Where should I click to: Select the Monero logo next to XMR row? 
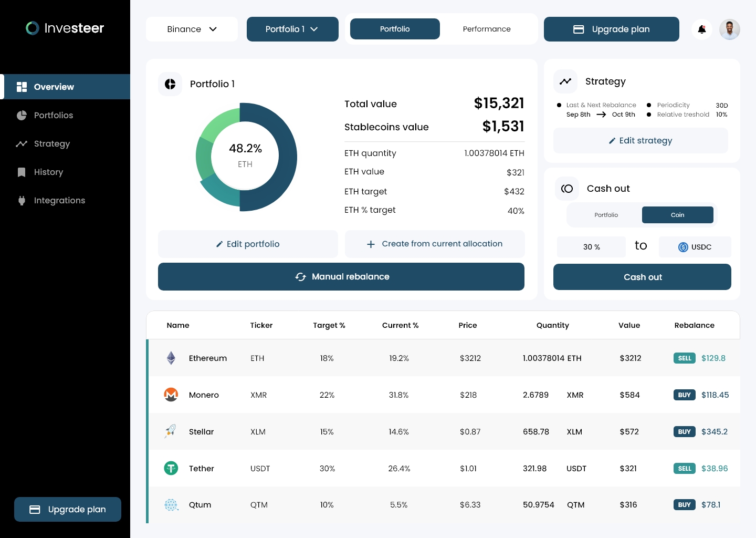[171, 395]
